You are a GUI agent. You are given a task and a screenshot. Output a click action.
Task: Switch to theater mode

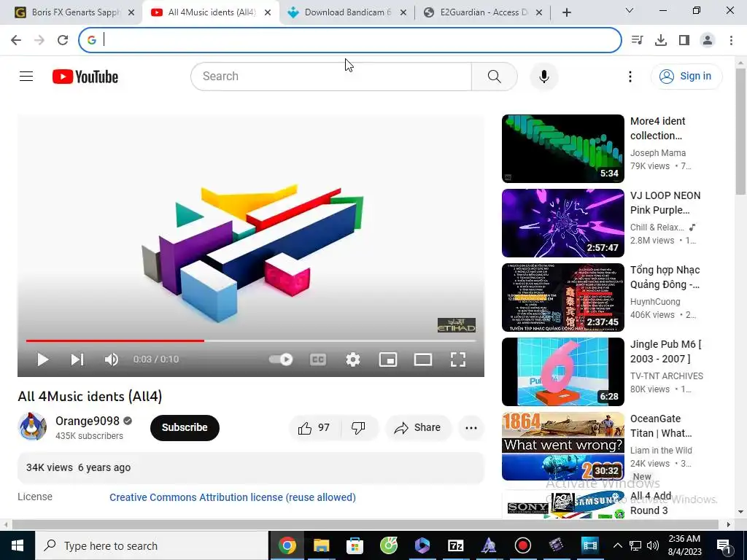point(422,359)
